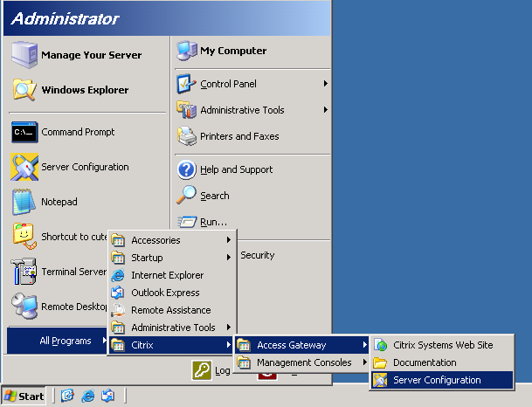Image resolution: width=532 pixels, height=407 pixels.
Task: Click the Start button
Action: coord(24,396)
